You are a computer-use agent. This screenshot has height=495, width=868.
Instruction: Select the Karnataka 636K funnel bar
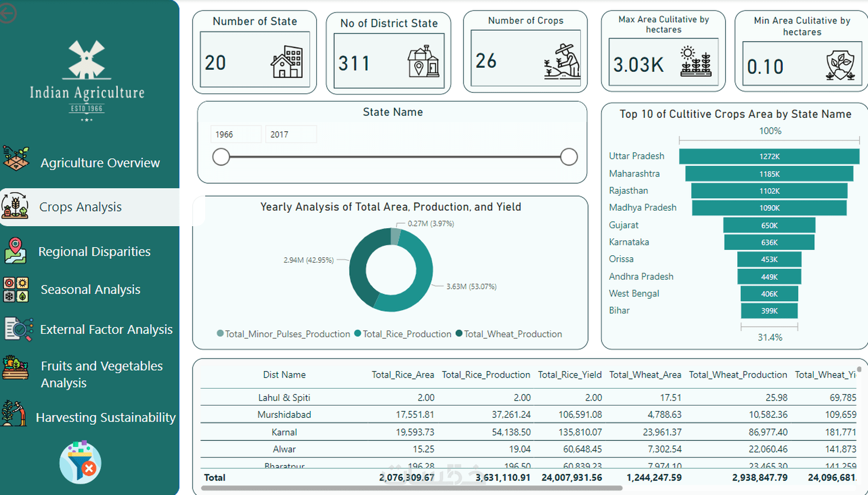[x=769, y=242]
